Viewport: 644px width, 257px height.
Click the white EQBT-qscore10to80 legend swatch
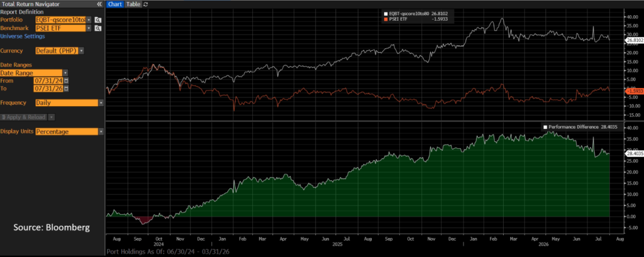(x=385, y=14)
